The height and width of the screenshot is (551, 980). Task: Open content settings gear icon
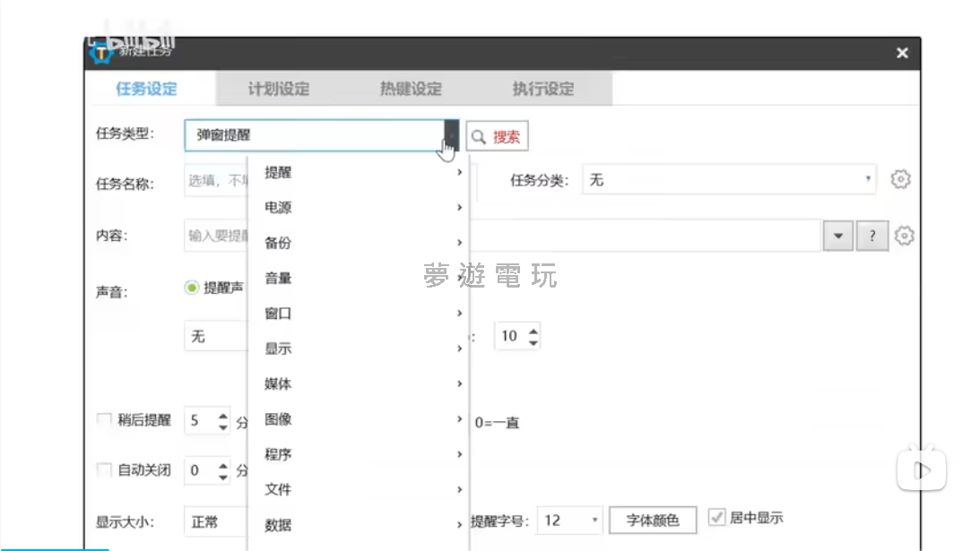(904, 236)
